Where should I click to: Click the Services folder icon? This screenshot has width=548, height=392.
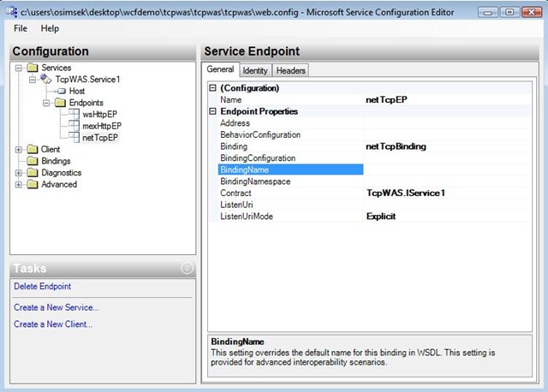(x=33, y=68)
